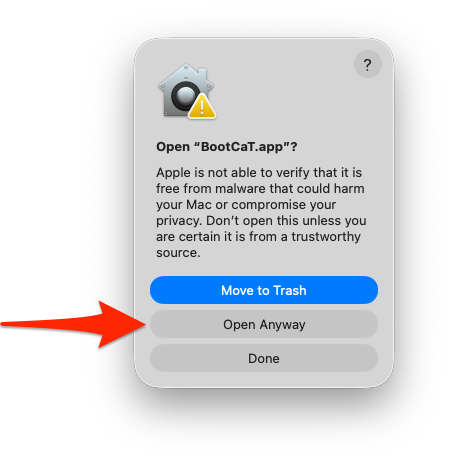Click the word "Trash" on blue button
450x462 pixels.
(x=290, y=290)
